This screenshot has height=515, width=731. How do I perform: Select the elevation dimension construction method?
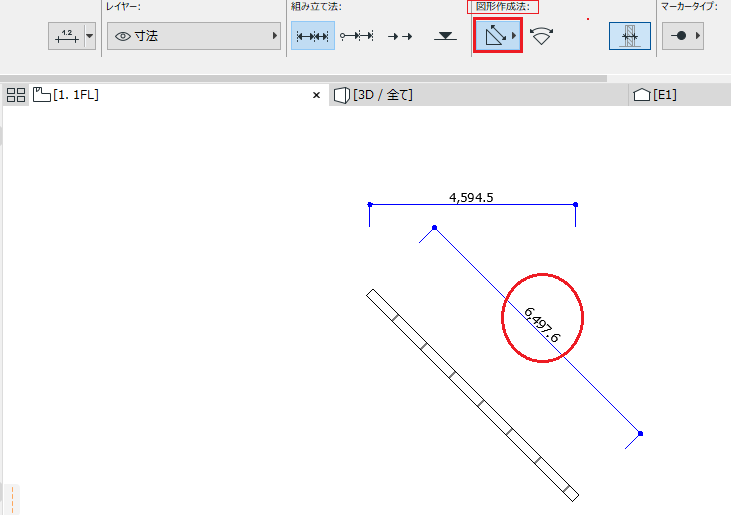coord(445,36)
